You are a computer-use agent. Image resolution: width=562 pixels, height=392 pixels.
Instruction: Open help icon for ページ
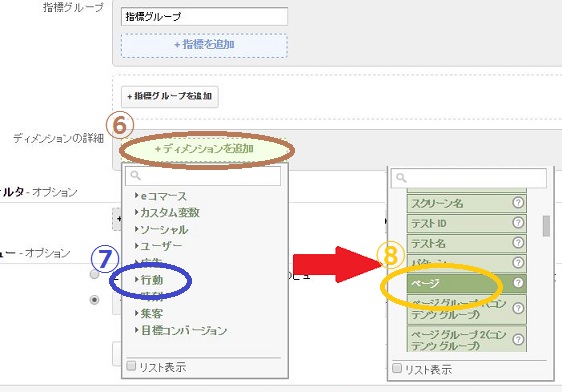click(518, 283)
